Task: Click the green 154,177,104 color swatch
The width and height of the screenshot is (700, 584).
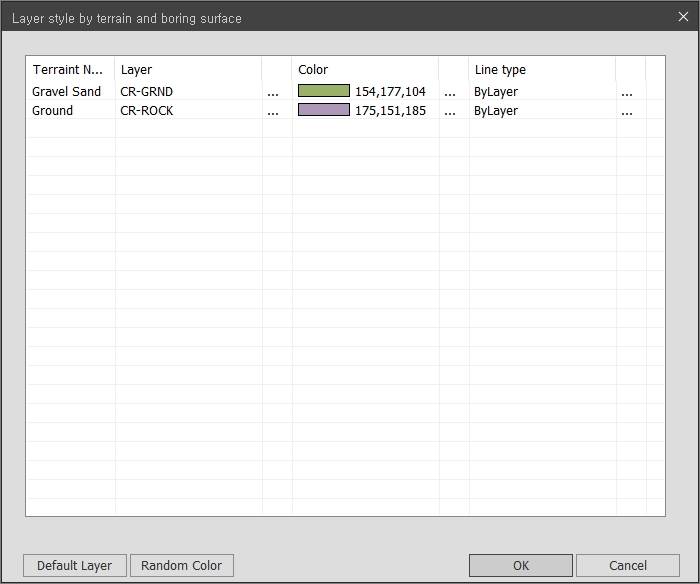Action: tap(324, 91)
